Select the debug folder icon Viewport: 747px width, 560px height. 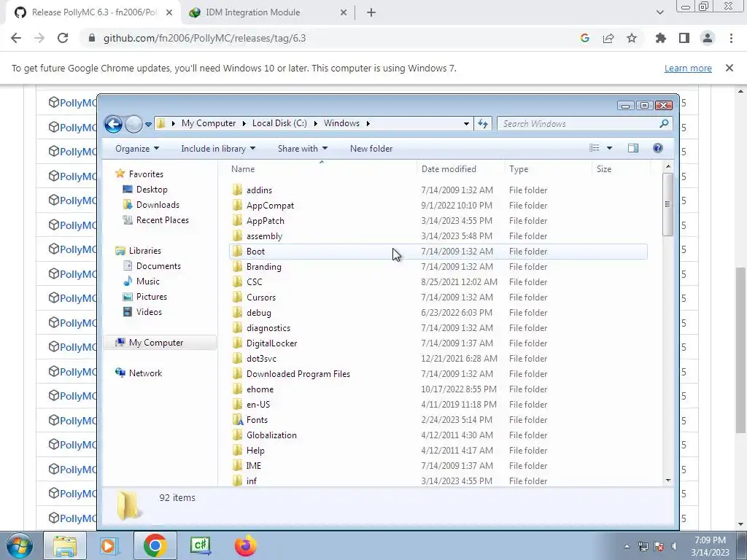click(237, 312)
